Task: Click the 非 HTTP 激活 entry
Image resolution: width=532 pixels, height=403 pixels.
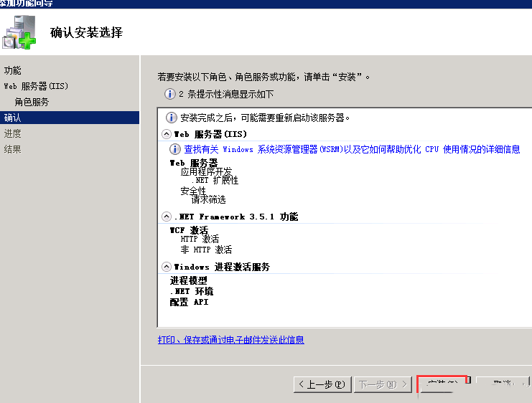Action: 206,250
